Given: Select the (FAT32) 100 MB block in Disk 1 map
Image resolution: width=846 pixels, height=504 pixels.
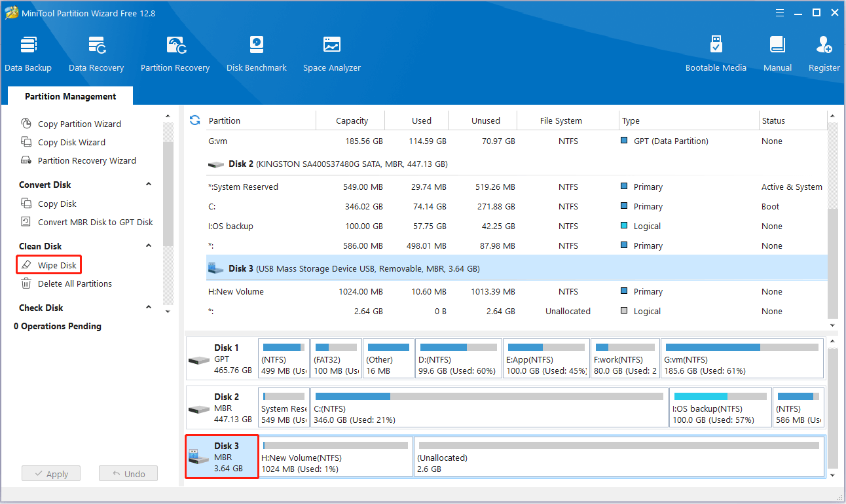Looking at the screenshot, I should coord(336,359).
